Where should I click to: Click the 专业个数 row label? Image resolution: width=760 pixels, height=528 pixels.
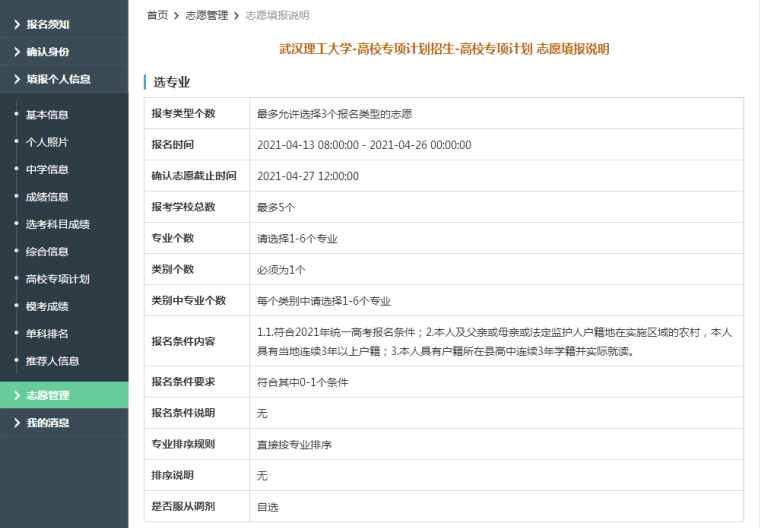coord(173,238)
